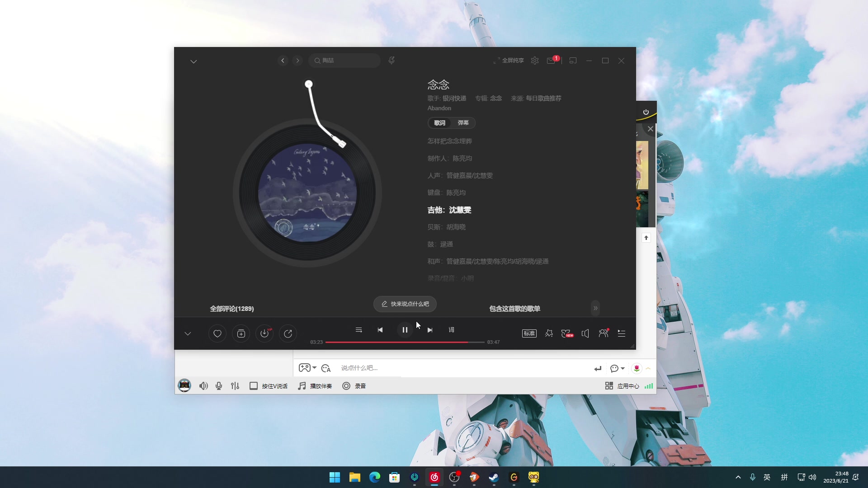Viewport: 868px width, 488px height.
Task: Show hidden system tray icons
Action: [738, 477]
